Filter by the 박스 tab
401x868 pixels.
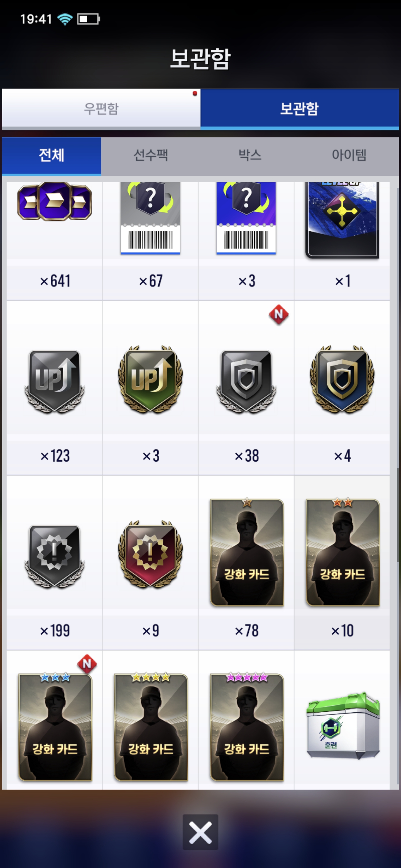250,155
